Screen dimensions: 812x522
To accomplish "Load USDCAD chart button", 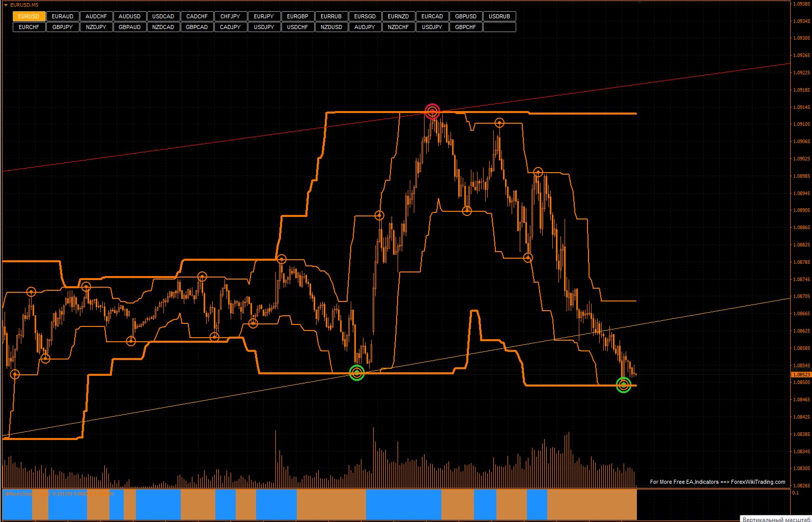I will 163,16.
